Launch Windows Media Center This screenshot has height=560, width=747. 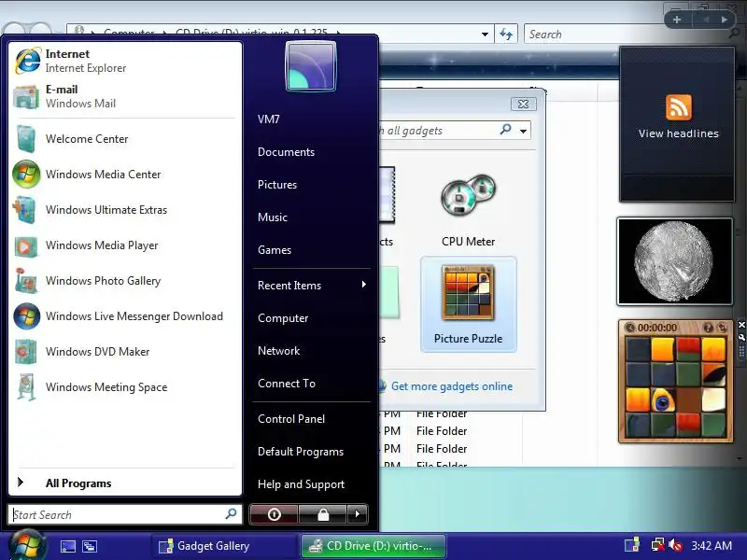[125, 175]
